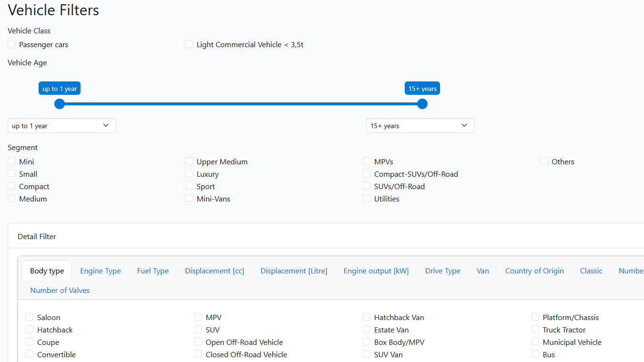
Task: Click the right vehicle age slider handle
Action: [x=422, y=104]
